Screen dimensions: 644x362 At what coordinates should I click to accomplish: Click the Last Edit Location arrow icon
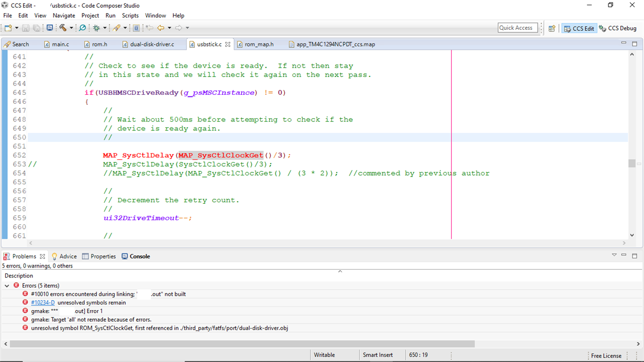149,28
